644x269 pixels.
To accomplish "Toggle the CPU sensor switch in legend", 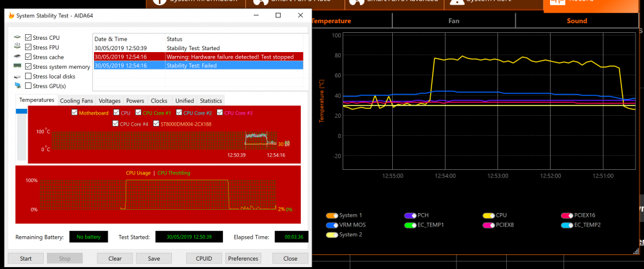I will click(x=489, y=215).
